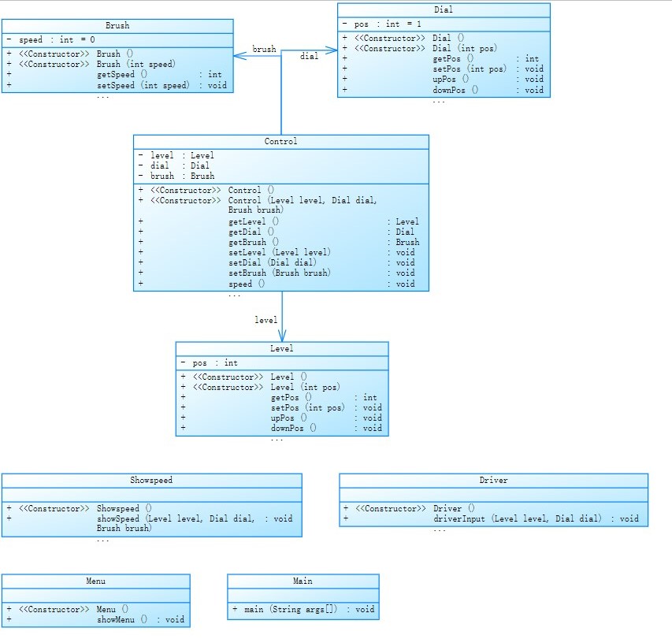Viewport: 672px width, 639px height.
Task: Click the 'level' association label
Action: pyautogui.click(x=266, y=320)
